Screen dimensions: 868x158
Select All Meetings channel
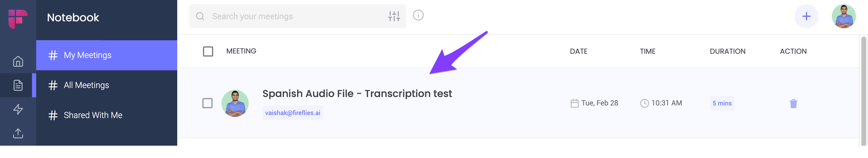[106, 85]
